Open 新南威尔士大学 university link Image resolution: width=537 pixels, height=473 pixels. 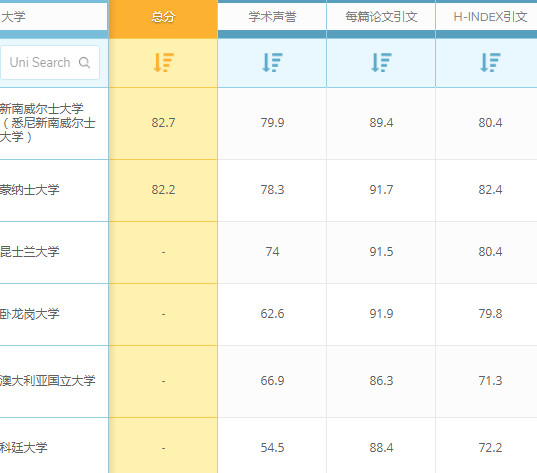point(47,123)
